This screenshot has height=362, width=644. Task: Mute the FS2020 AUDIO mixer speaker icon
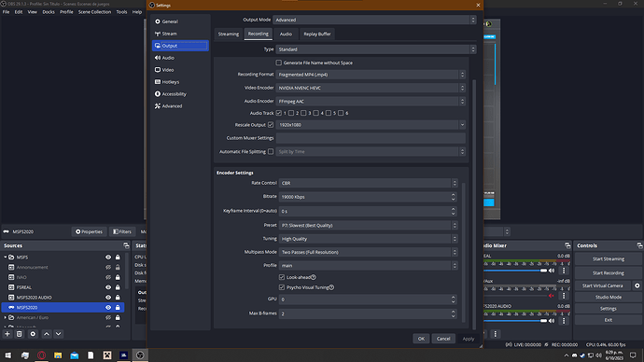pos(552,321)
